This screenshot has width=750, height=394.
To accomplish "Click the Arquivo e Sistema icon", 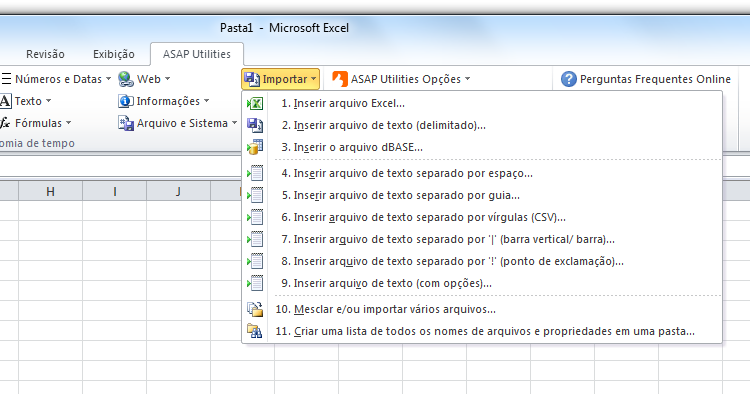I will pyautogui.click(x=126, y=123).
